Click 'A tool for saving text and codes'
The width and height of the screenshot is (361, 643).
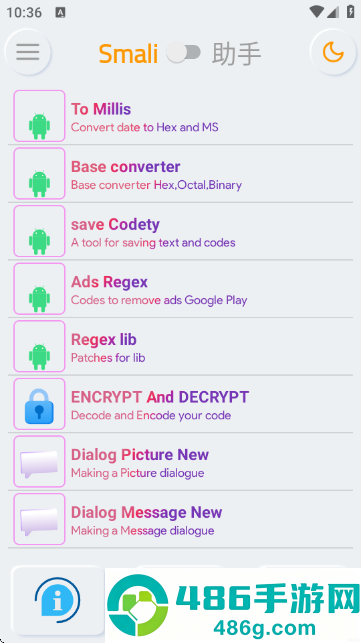point(153,242)
